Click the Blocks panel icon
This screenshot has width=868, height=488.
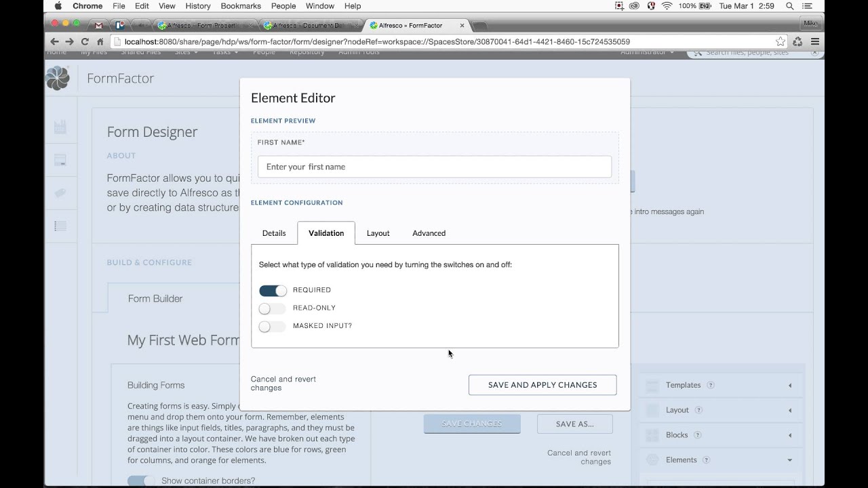tap(652, 435)
